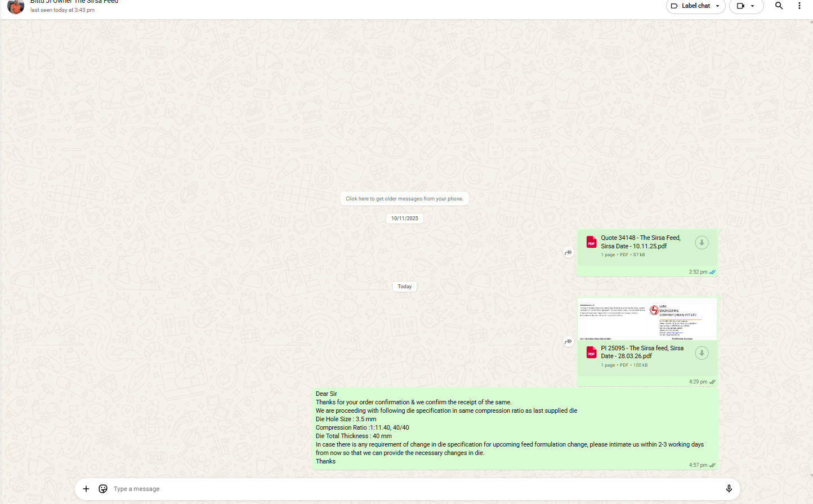Open the contact's profile picture
This screenshot has width=813, height=504.
coord(16,6)
